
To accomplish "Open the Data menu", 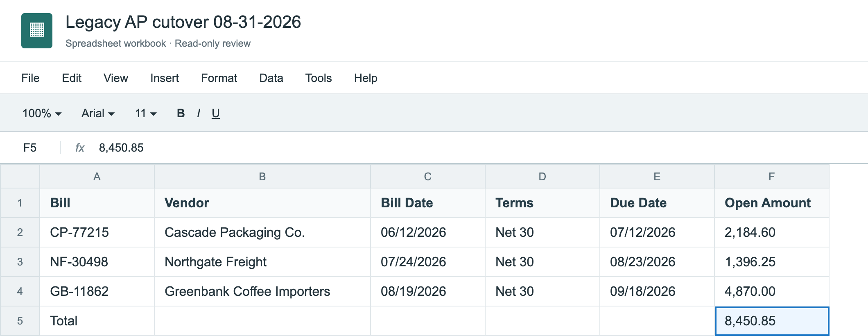I will (271, 78).
